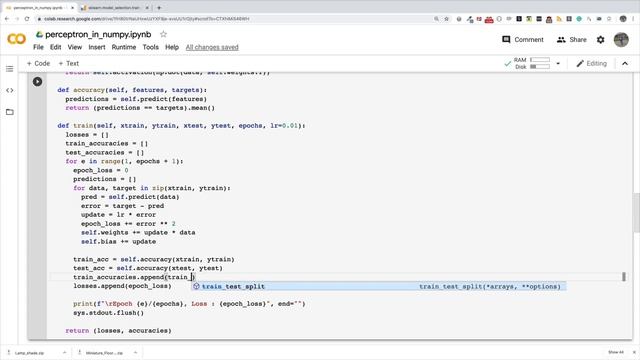
Task: Run the current code cell
Action: click(x=38, y=82)
